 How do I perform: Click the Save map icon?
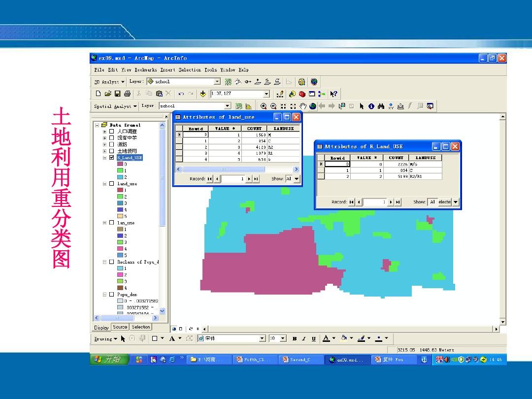point(118,94)
